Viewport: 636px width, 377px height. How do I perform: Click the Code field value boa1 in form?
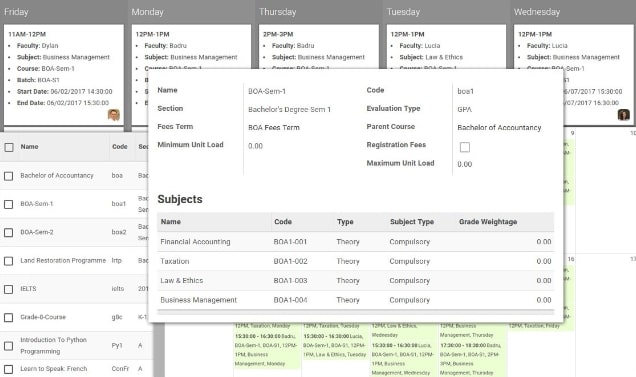pyautogui.click(x=466, y=91)
